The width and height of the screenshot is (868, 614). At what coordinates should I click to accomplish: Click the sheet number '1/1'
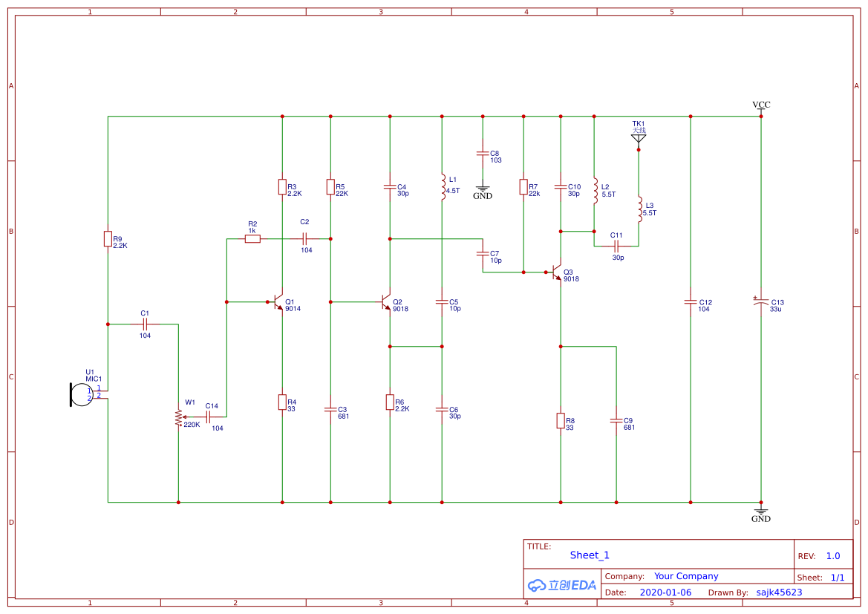click(838, 578)
